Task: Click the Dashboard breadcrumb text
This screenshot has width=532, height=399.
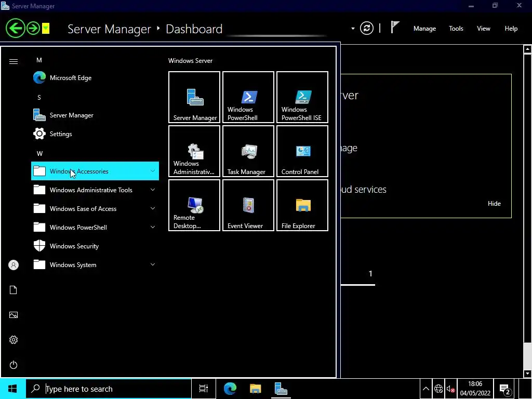Action: pos(194,29)
